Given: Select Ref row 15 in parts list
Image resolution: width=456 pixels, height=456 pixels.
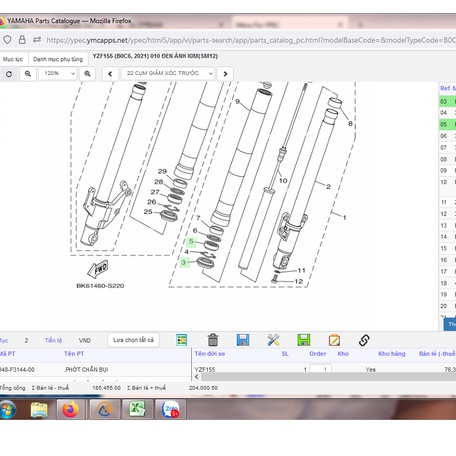Looking at the screenshot, I should (447, 248).
